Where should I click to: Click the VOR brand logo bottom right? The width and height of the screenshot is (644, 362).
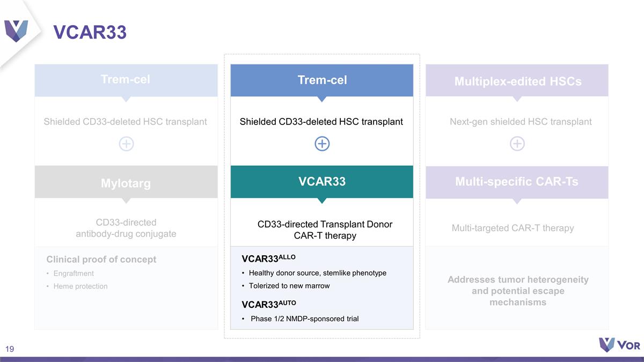coord(619,345)
